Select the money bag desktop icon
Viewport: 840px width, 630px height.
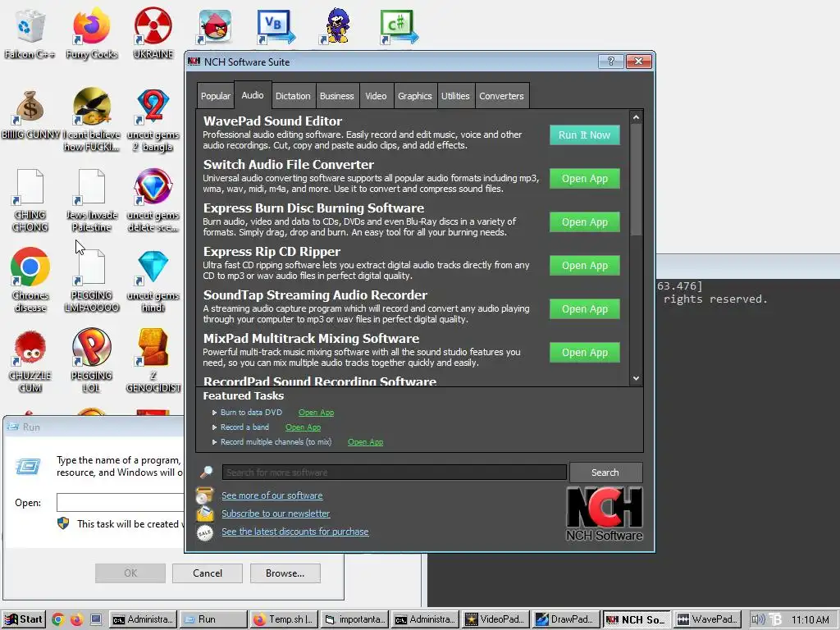30,115
